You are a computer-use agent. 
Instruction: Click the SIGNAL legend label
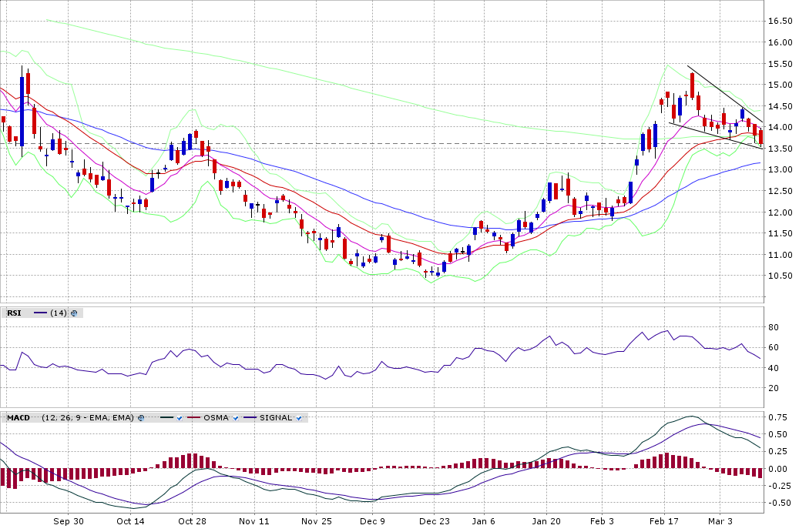click(x=276, y=418)
